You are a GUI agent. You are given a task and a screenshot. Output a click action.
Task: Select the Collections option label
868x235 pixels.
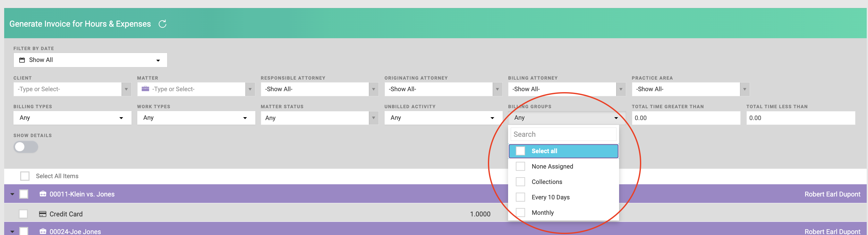point(547,182)
